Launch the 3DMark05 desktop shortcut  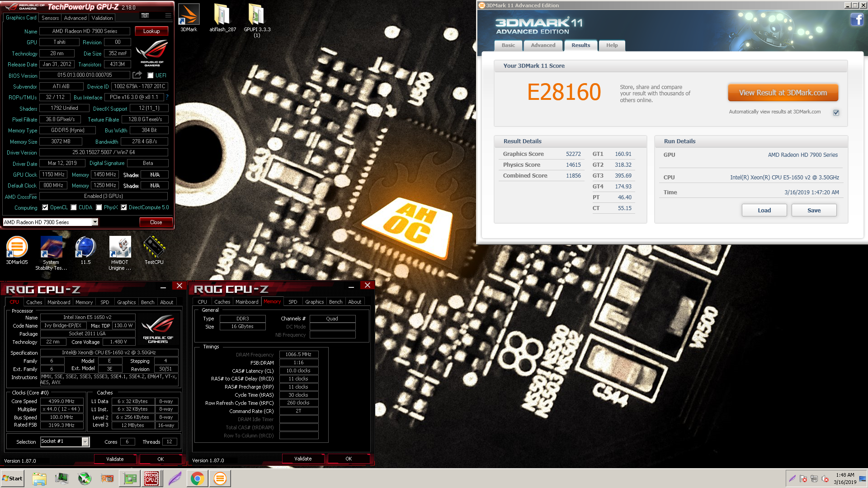17,250
